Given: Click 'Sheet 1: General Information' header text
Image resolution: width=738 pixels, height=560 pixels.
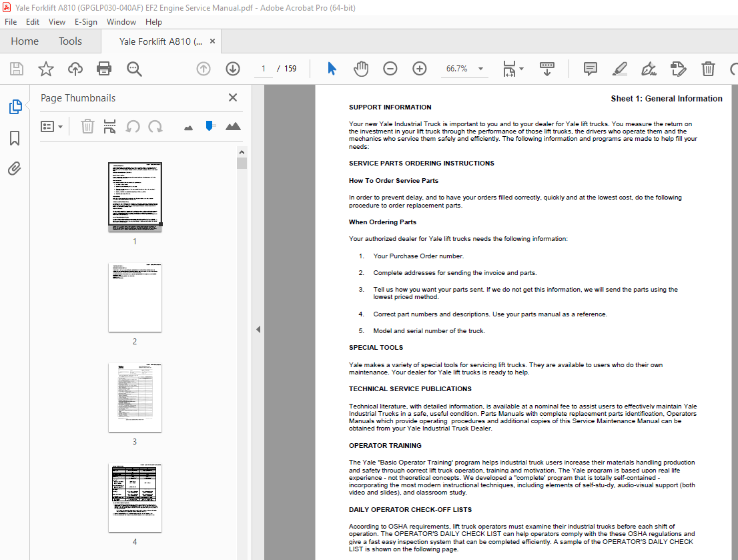Looking at the screenshot, I should tap(667, 98).
